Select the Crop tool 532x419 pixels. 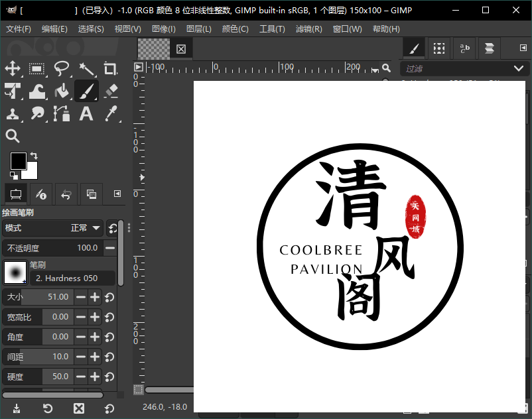110,69
